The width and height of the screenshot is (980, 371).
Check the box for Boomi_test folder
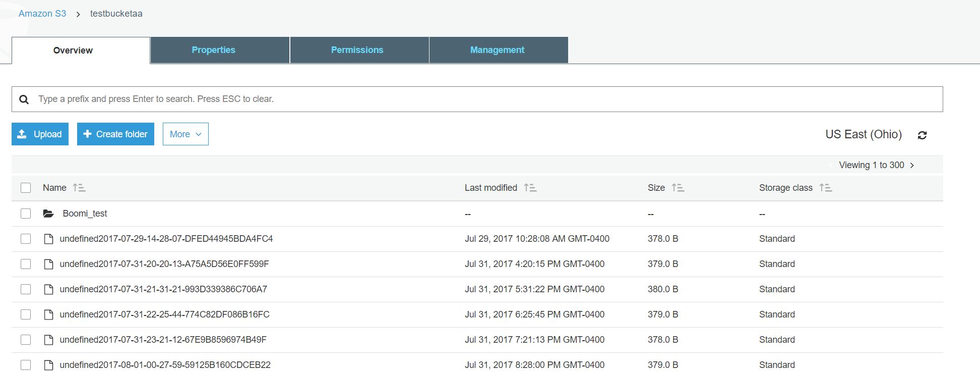tap(26, 214)
